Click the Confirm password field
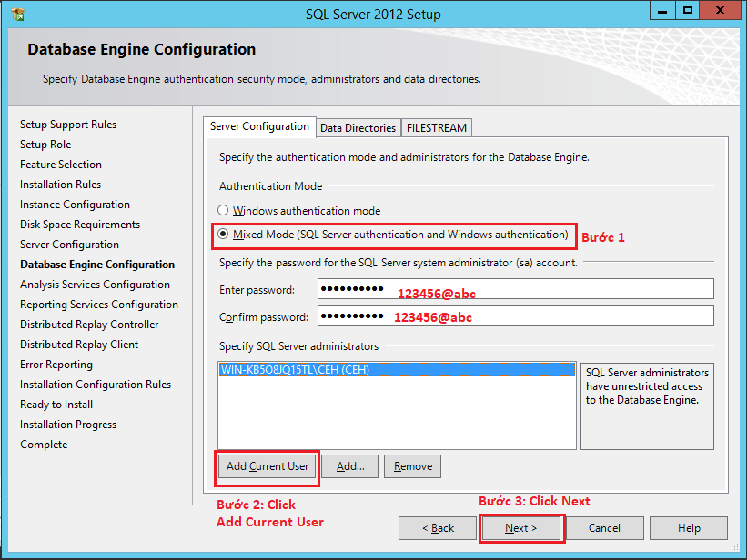Screen dimensions: 747x560 point(516,316)
